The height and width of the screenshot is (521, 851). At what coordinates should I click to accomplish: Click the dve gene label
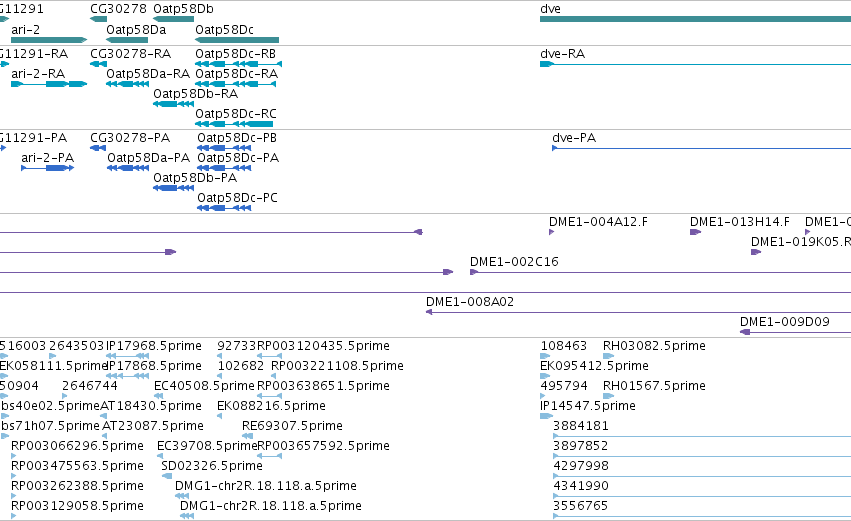(550, 9)
